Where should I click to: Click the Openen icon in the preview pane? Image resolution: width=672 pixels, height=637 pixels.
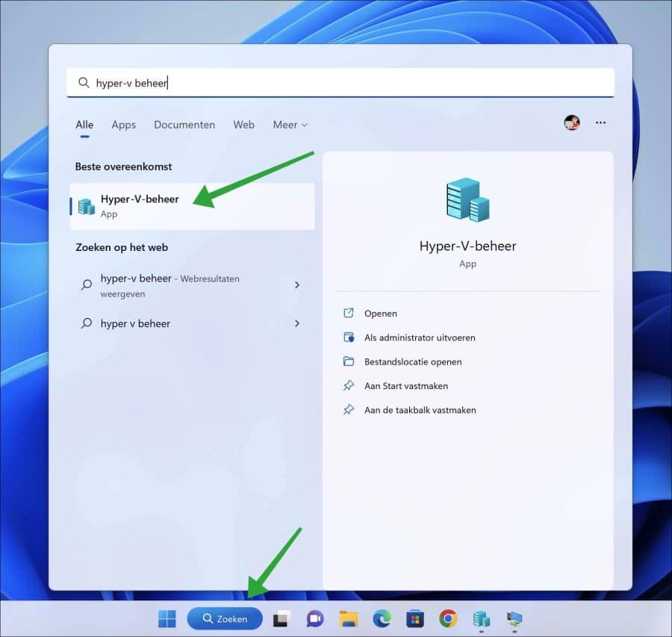349,313
